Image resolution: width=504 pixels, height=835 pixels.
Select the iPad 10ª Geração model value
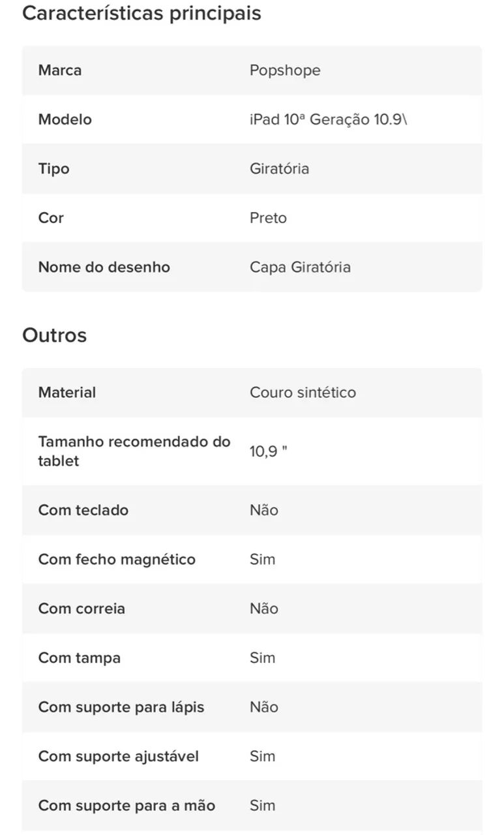[328, 119]
